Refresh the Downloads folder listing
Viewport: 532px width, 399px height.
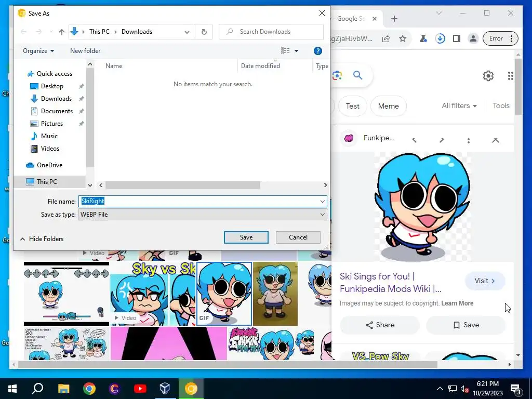204,32
